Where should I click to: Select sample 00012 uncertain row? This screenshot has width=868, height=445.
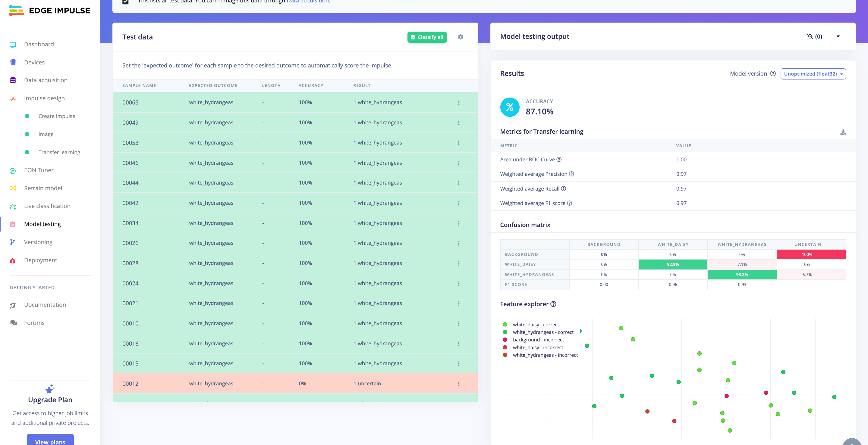tap(295, 383)
